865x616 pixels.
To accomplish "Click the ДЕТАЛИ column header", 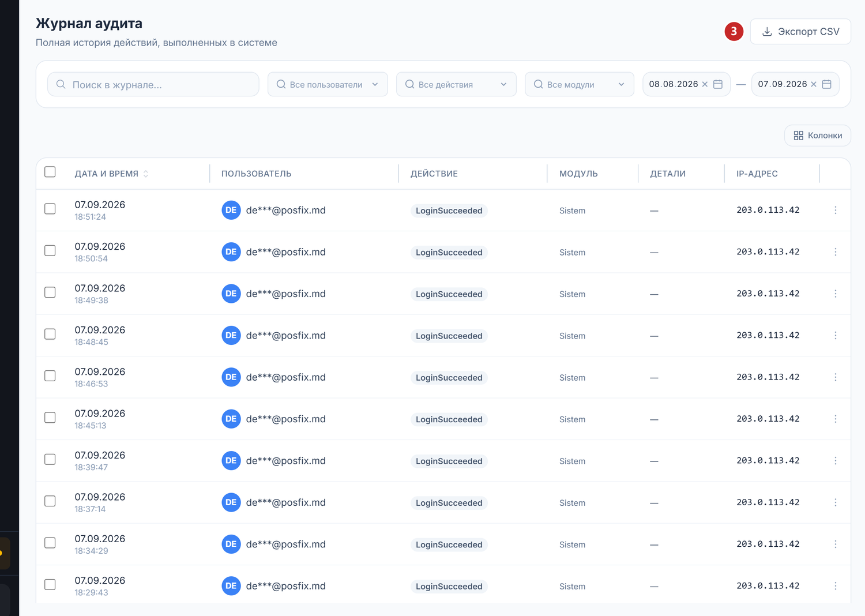I will pyautogui.click(x=668, y=174).
